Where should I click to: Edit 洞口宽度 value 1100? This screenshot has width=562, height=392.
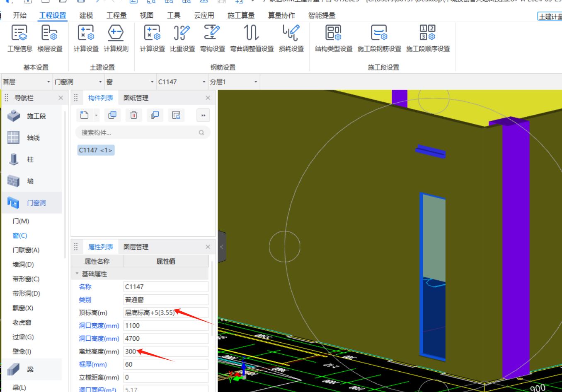tap(166, 325)
